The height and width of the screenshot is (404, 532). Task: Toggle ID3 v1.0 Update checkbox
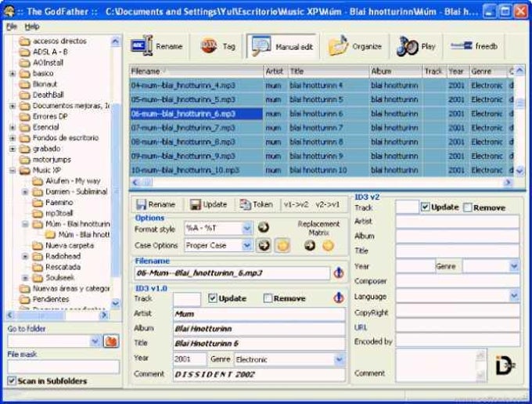[212, 298]
